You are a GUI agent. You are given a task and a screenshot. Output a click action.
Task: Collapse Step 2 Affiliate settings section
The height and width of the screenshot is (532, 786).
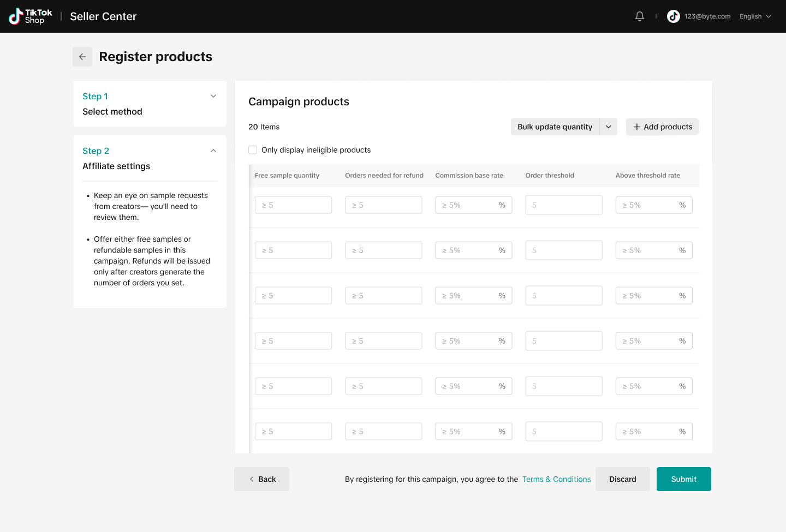213,151
